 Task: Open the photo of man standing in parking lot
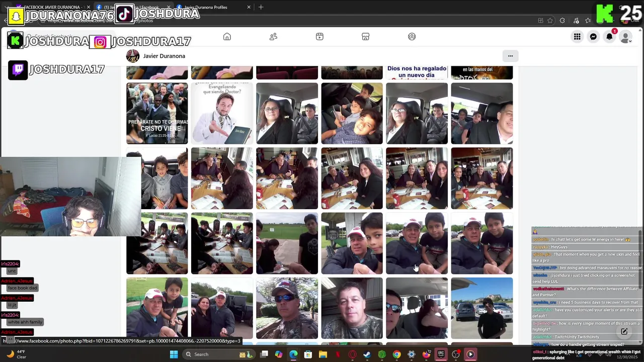[481, 308]
